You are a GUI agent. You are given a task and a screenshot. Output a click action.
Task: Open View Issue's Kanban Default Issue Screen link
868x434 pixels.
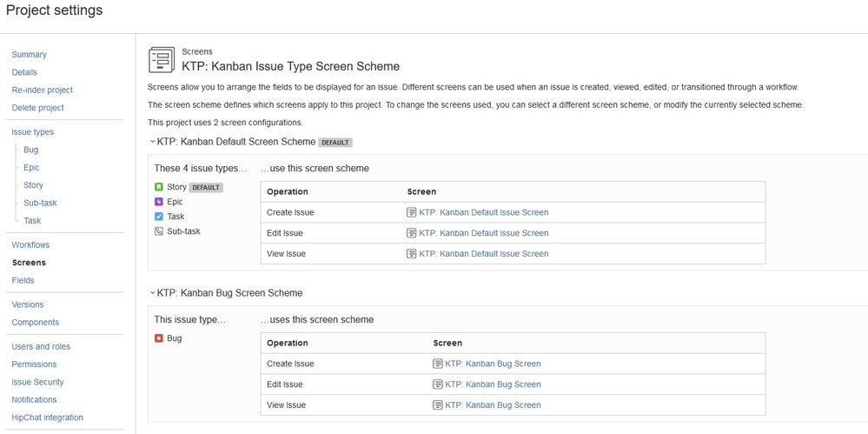click(x=484, y=253)
